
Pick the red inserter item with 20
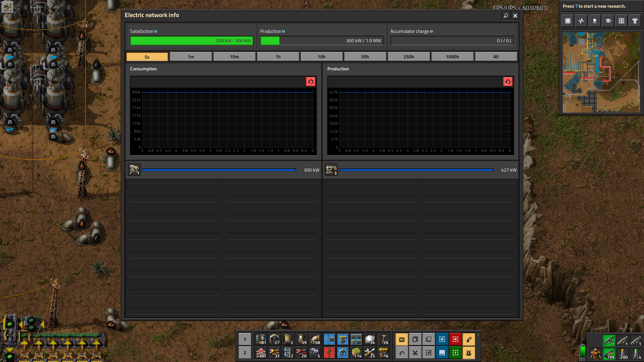tap(301, 353)
